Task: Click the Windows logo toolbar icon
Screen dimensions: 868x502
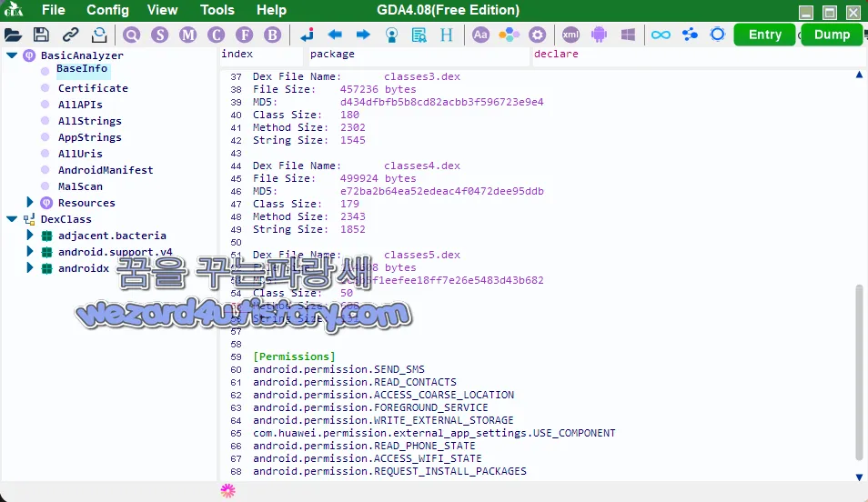Action: pyautogui.click(x=628, y=35)
